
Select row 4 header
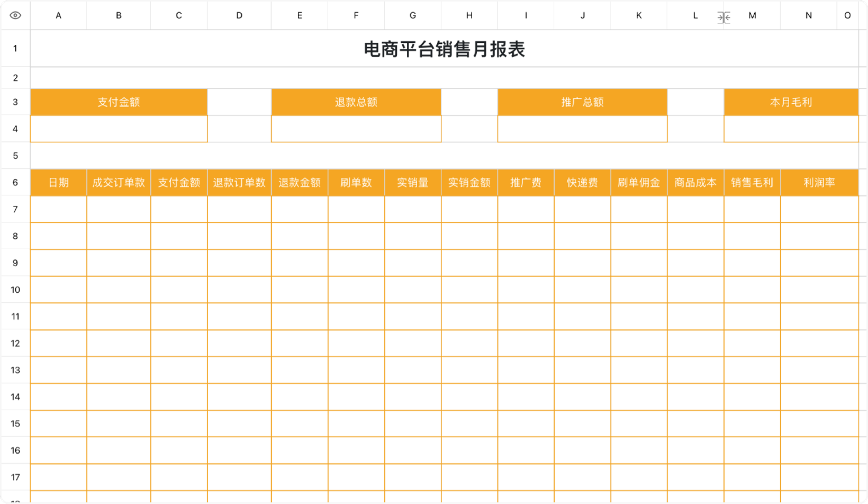15,129
